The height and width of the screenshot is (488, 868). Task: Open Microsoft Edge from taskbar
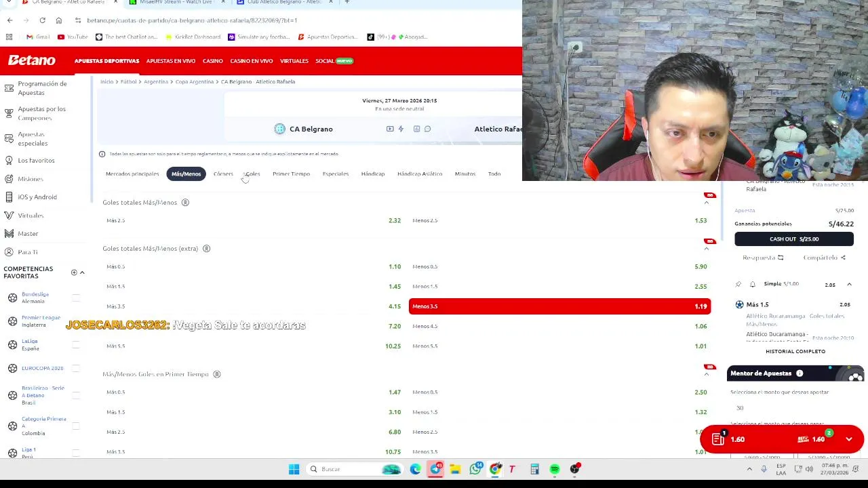point(415,469)
